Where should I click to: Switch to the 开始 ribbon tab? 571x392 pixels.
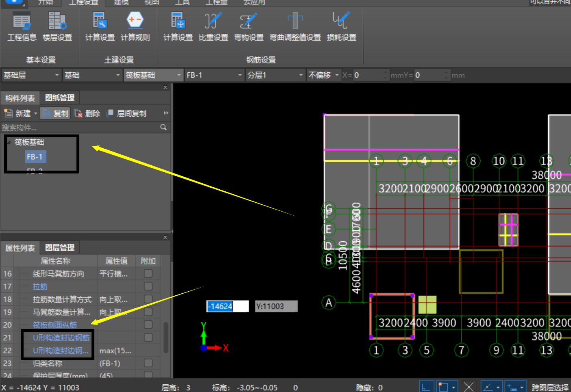46,2
